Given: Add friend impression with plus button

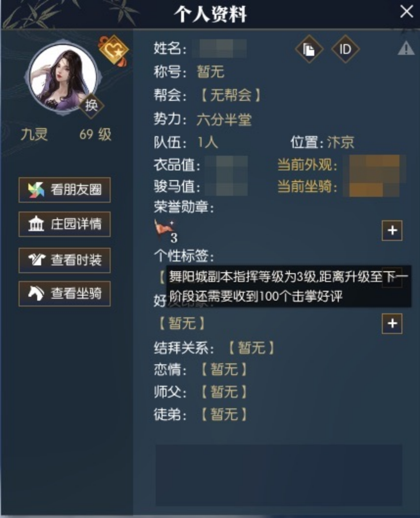Looking at the screenshot, I should click(x=392, y=324).
